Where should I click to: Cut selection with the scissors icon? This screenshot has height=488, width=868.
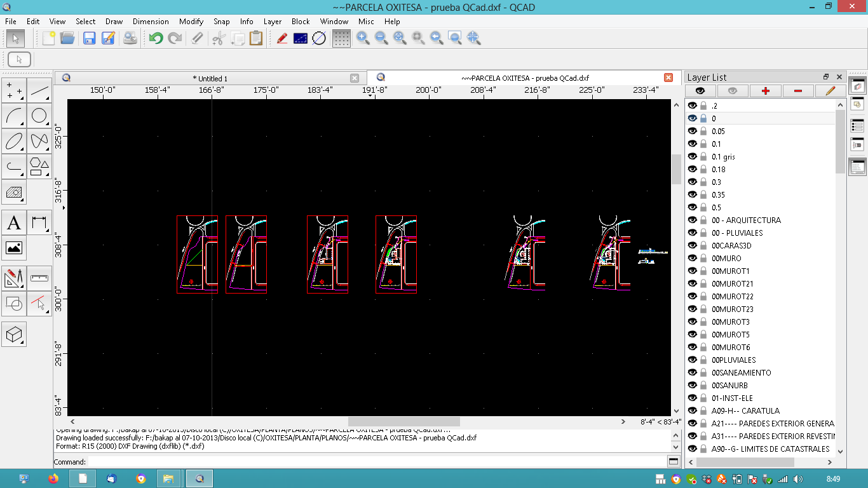[219, 38]
